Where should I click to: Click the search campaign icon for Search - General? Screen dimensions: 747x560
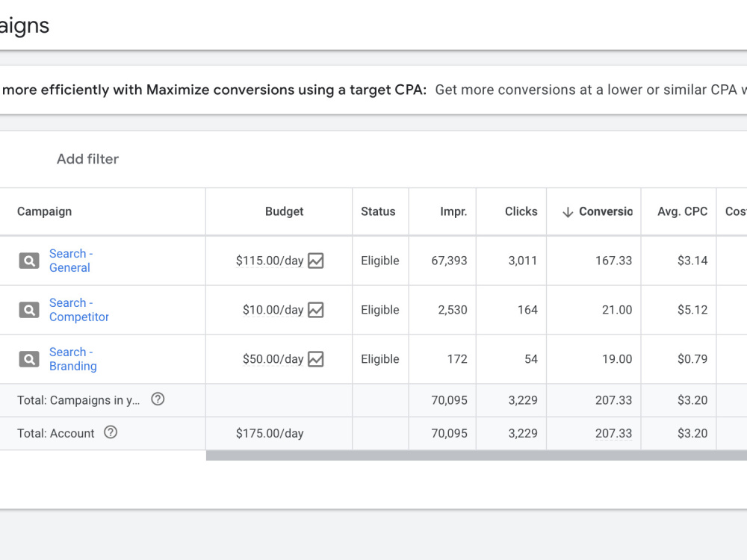pos(29,261)
